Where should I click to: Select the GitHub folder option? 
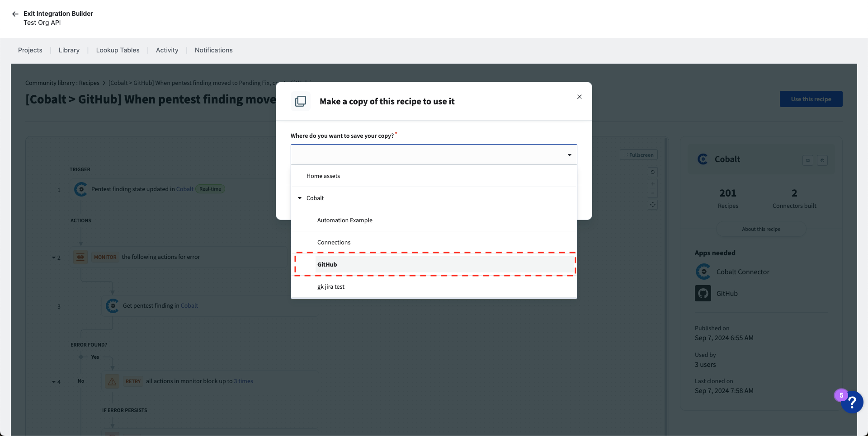point(434,264)
